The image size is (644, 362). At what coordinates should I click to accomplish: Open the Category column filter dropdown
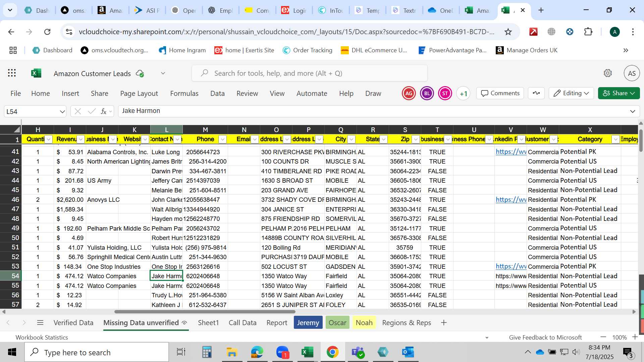[x=616, y=139]
